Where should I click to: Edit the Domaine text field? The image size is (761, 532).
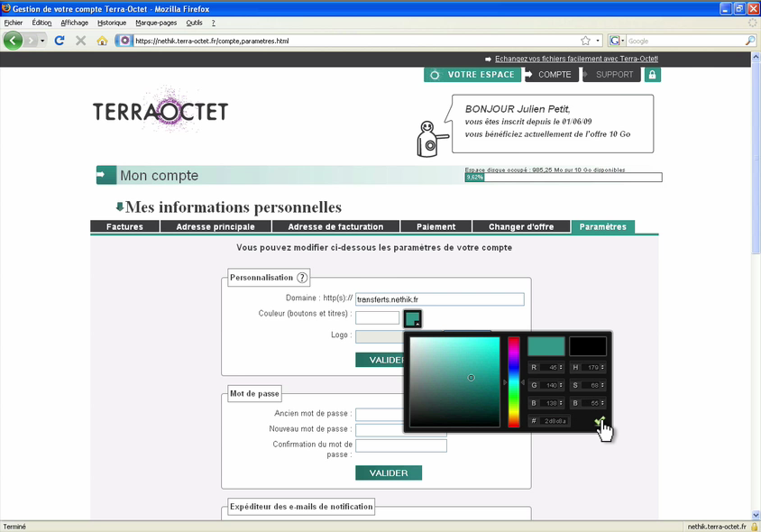440,299
